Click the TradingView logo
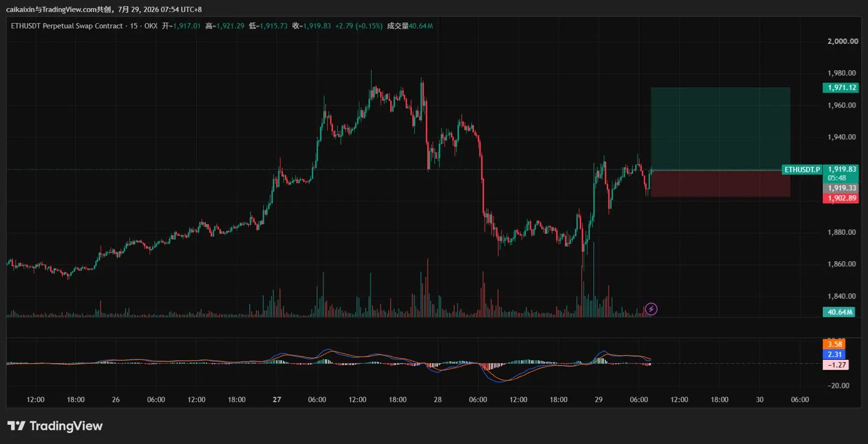Image resolution: width=868 pixels, height=444 pixels. (x=55, y=426)
